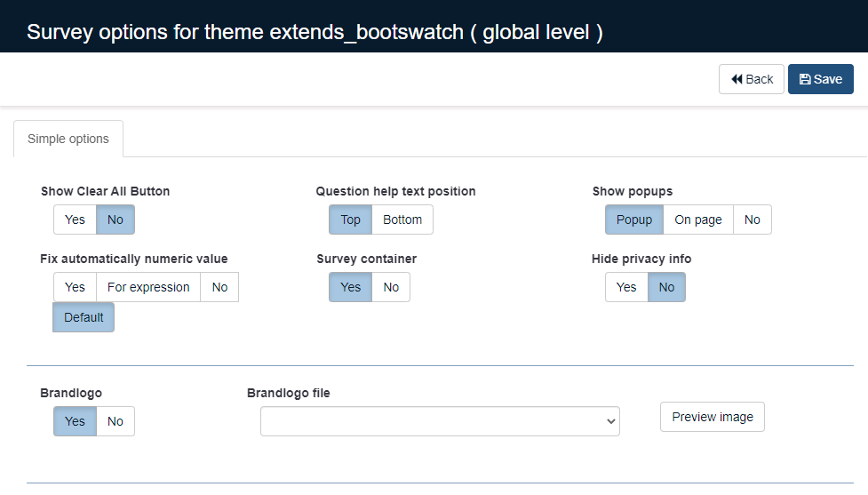Viewport: 868px width, 495px height.
Task: Choose Popup under Show popups
Action: coord(633,220)
